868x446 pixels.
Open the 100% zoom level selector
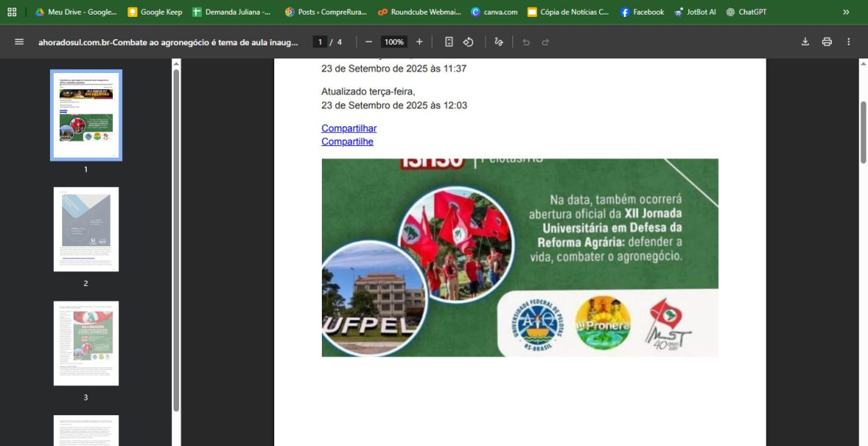pyautogui.click(x=393, y=42)
